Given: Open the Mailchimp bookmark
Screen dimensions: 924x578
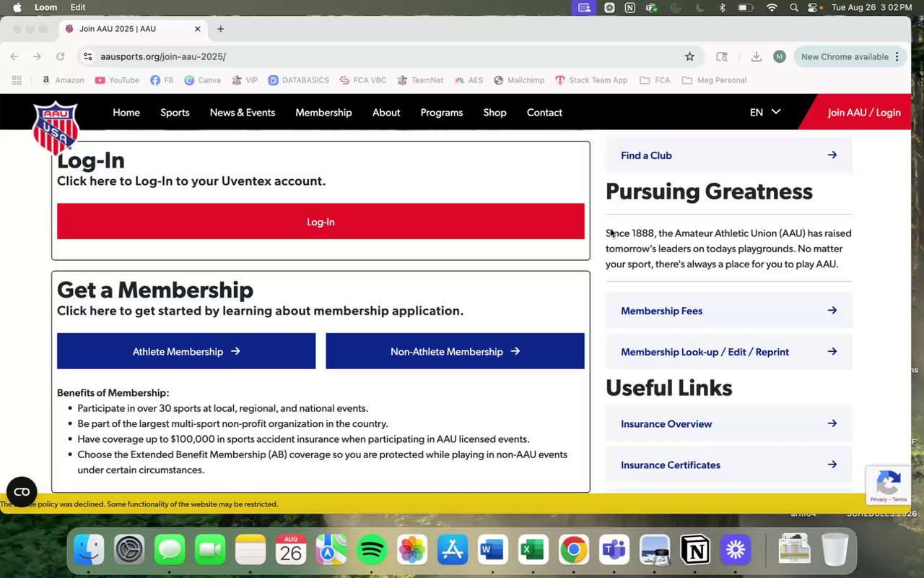Looking at the screenshot, I should pyautogui.click(x=519, y=80).
